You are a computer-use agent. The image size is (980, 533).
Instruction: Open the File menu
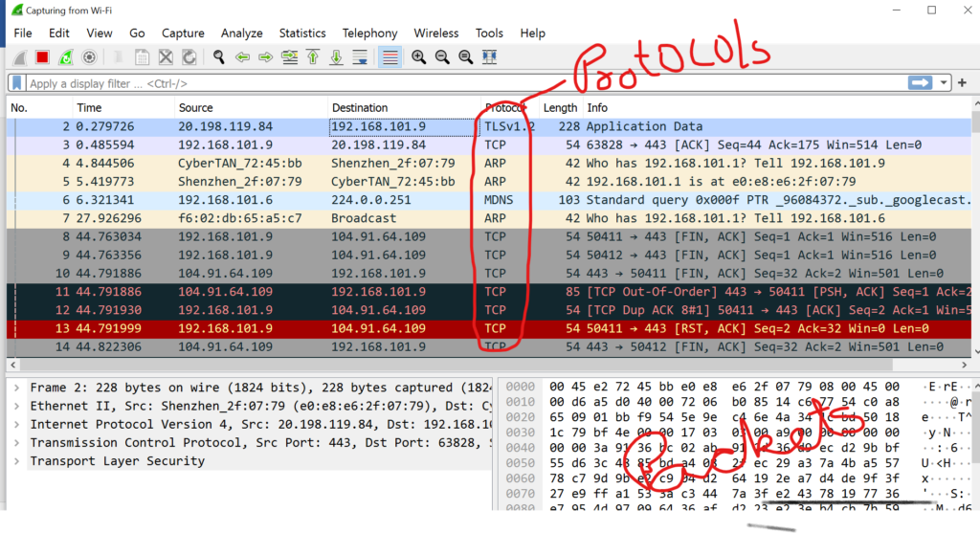tap(23, 33)
